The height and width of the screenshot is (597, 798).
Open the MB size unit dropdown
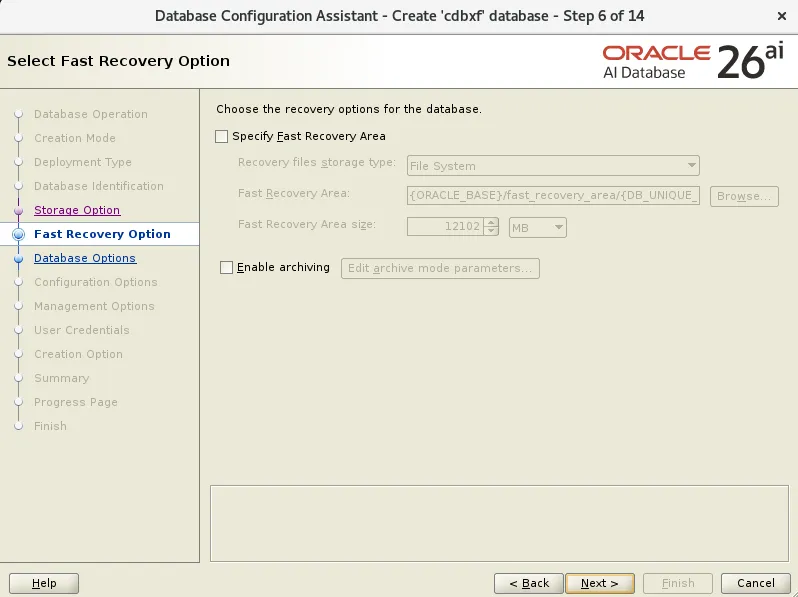(x=537, y=228)
